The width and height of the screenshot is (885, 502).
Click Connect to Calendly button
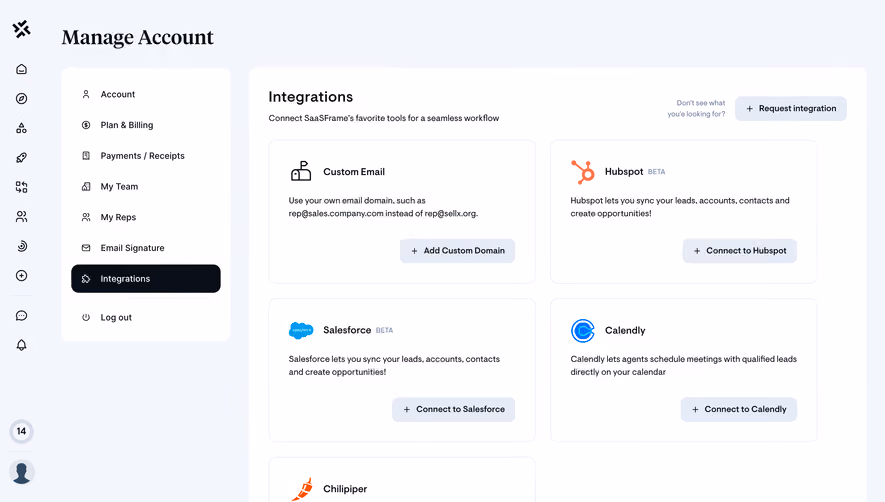tap(738, 409)
